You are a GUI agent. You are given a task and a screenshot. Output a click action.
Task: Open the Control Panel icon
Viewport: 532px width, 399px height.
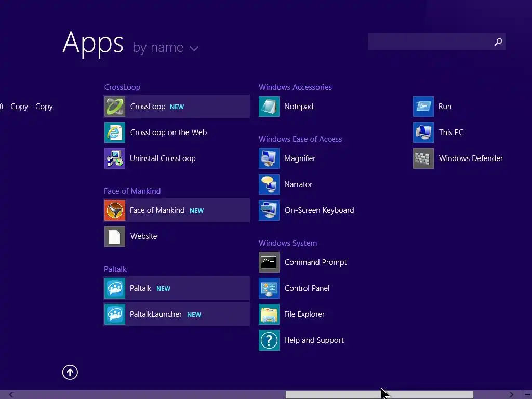point(269,288)
